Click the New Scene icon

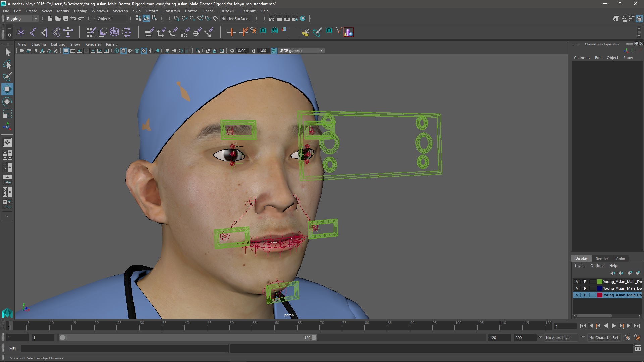click(50, 19)
